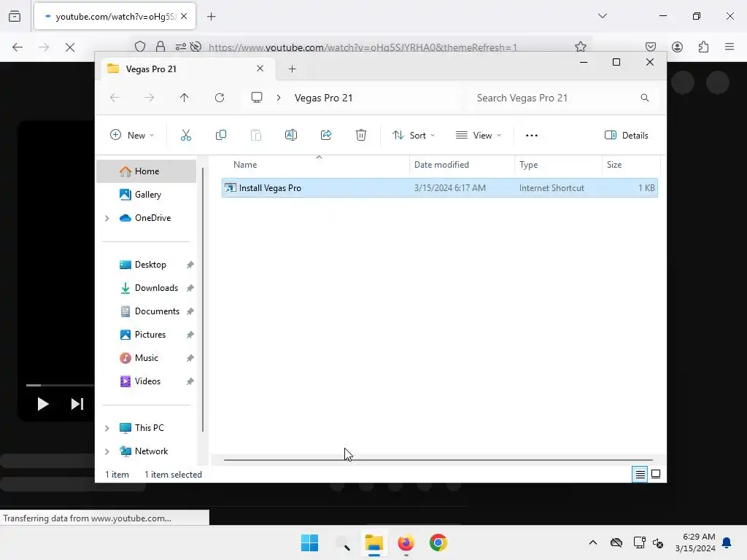Refresh the Vegas Pro 21 folder

click(x=220, y=98)
